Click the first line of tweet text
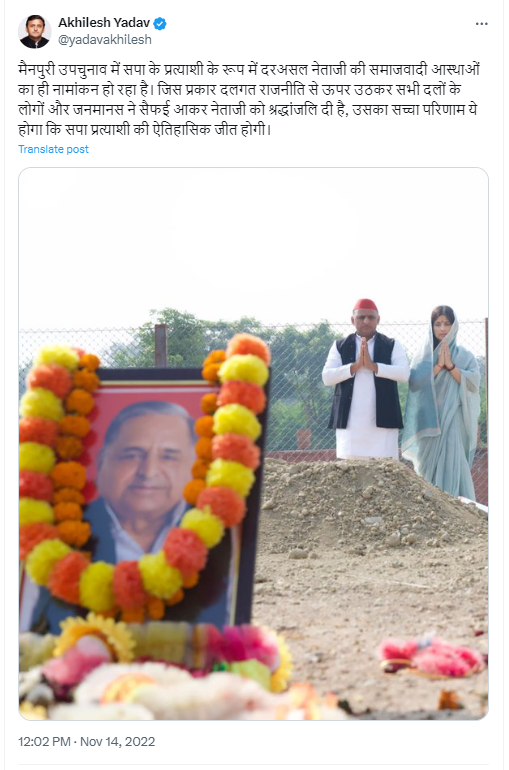Viewport: 509px width, 770px height. coord(248,69)
